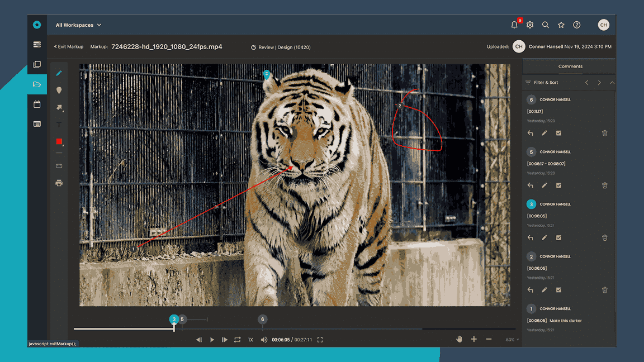
Task: Toggle loop playback on the video
Action: (x=237, y=339)
